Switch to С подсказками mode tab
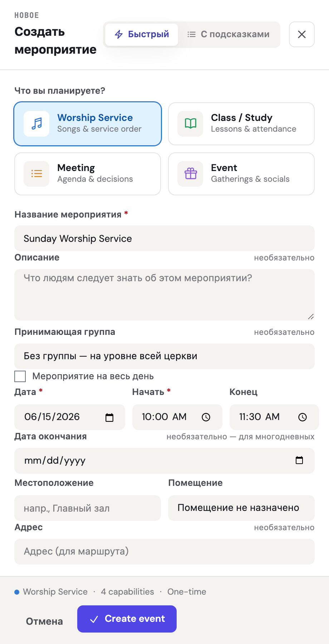The height and width of the screenshot is (644, 329). click(x=229, y=34)
